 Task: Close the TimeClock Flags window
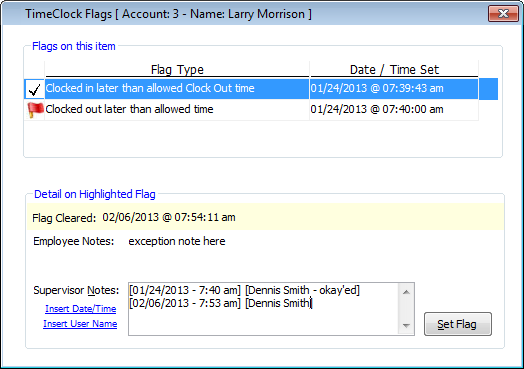(503, 14)
